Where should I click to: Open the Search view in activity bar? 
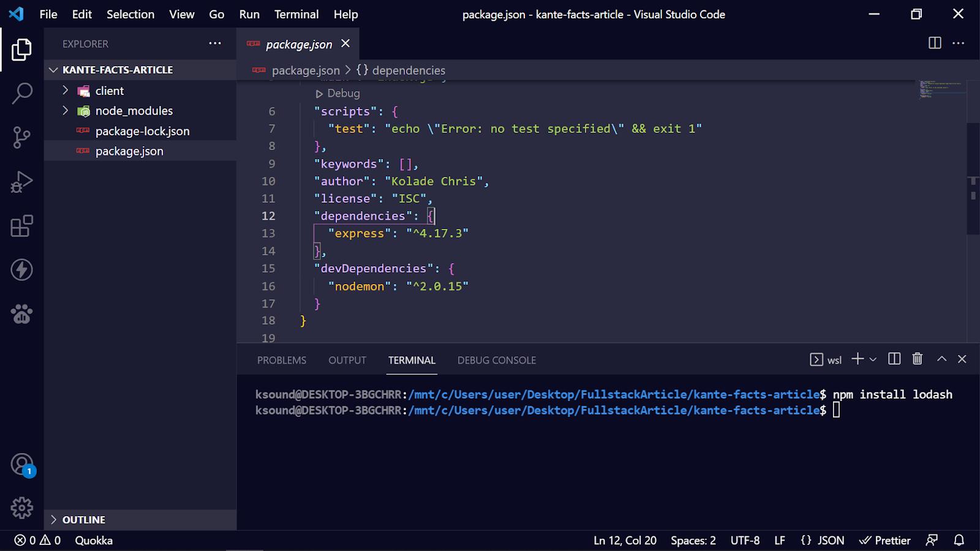click(22, 94)
